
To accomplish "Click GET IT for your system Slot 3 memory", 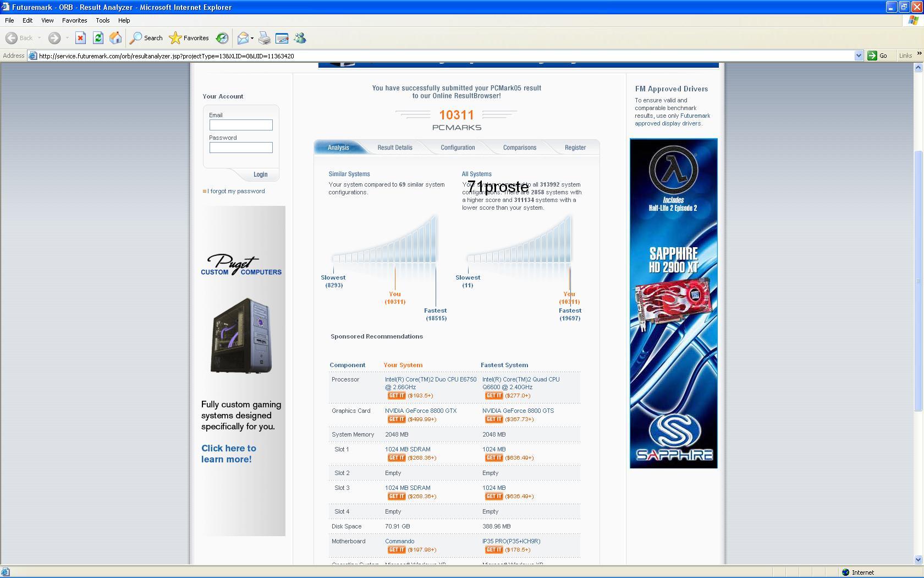I will pos(397,497).
